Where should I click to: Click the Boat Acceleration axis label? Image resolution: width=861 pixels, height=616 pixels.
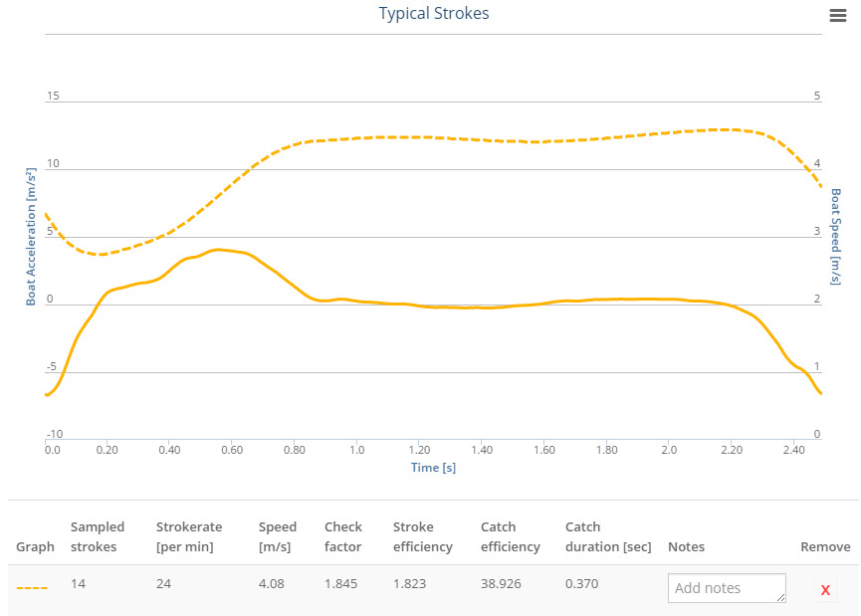(x=31, y=236)
